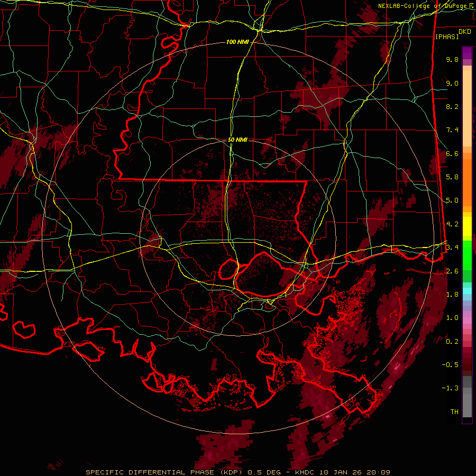Click the Specific Differential Phase caption text
Screen dimensions: 476x476
[238, 472]
